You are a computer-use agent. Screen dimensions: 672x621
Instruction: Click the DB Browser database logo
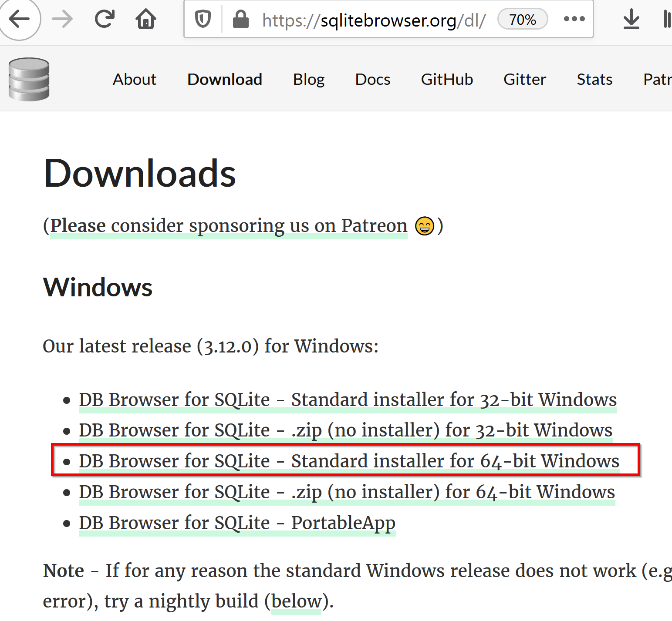tap(29, 79)
